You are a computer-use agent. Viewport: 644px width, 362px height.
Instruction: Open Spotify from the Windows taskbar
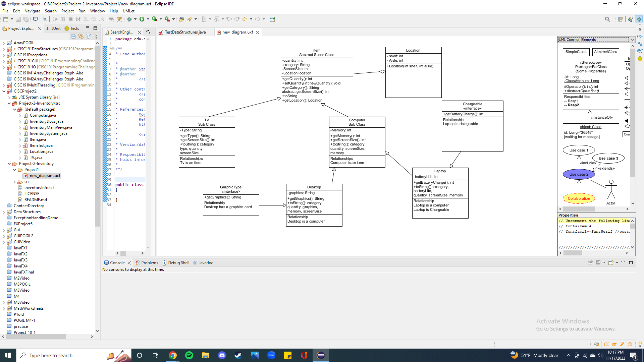point(189,355)
